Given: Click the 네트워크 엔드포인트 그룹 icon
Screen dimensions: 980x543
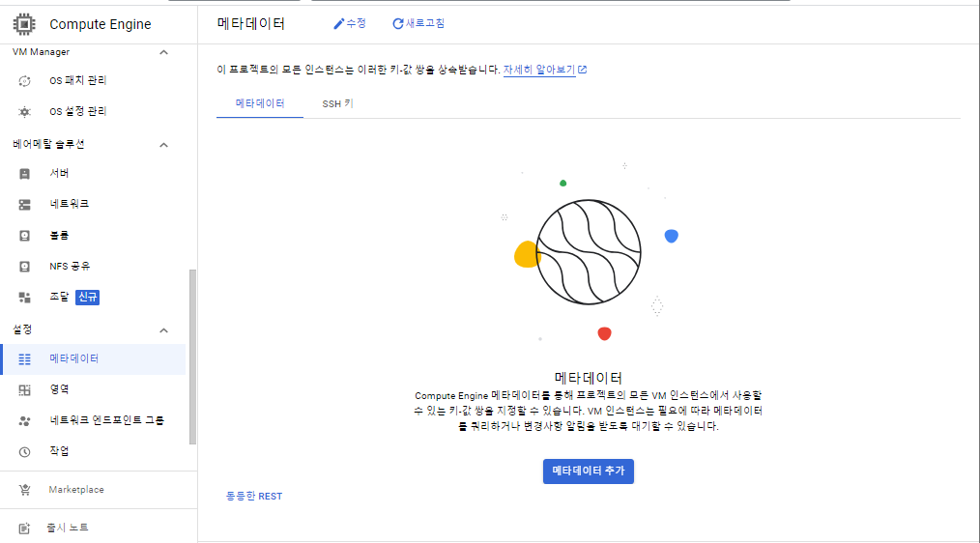Looking at the screenshot, I should click(24, 421).
